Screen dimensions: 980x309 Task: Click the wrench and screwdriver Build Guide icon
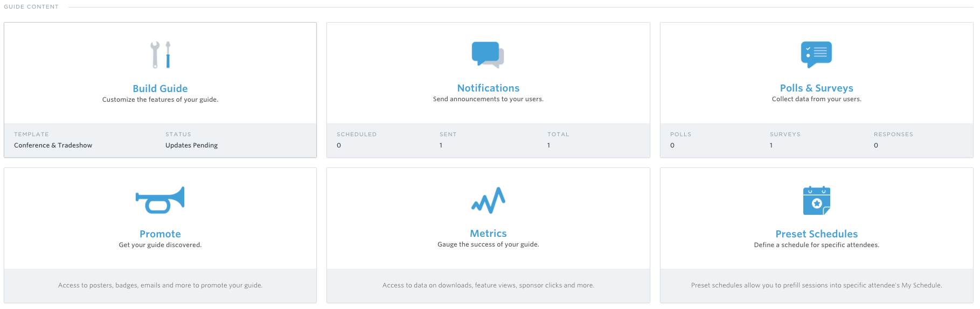coord(161,54)
